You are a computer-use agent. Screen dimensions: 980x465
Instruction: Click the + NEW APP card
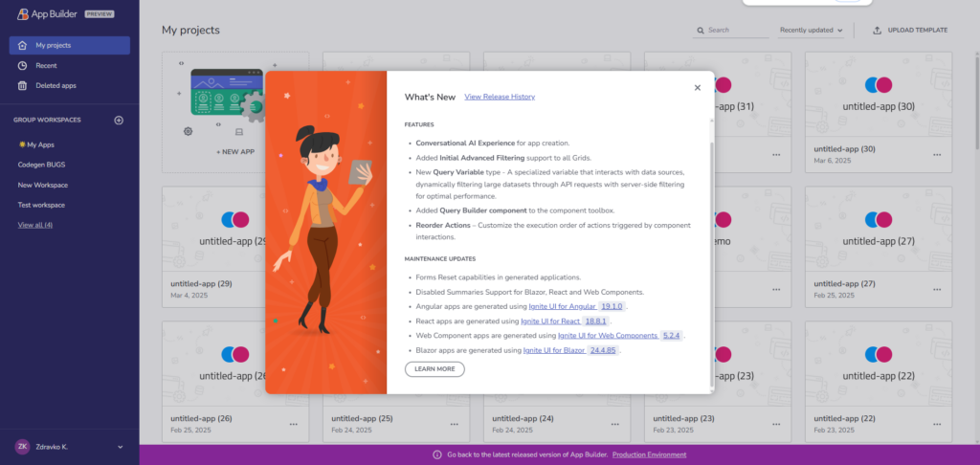click(x=235, y=113)
